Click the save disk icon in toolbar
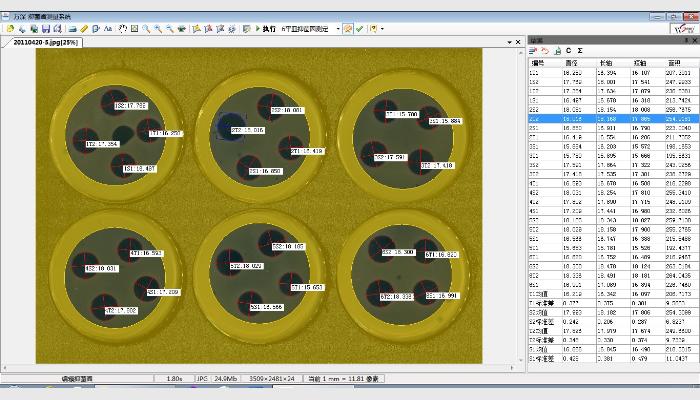This screenshot has height=400, width=700. tap(45, 29)
